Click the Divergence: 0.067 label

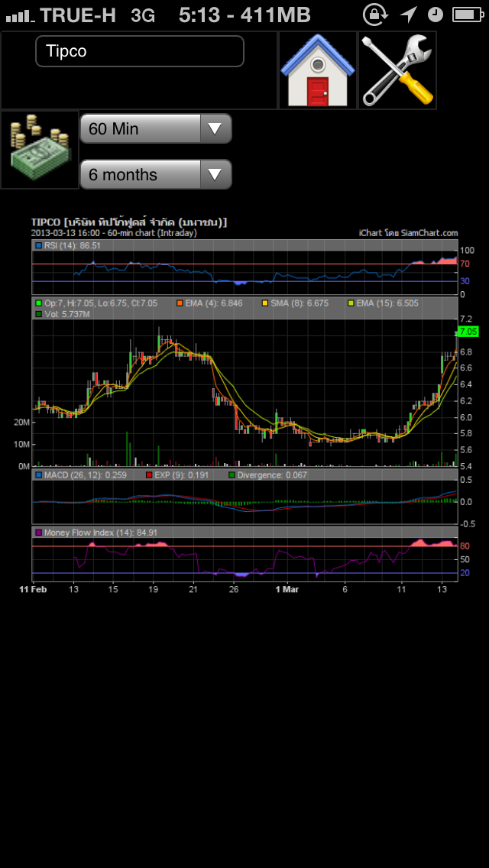pyautogui.click(x=268, y=475)
